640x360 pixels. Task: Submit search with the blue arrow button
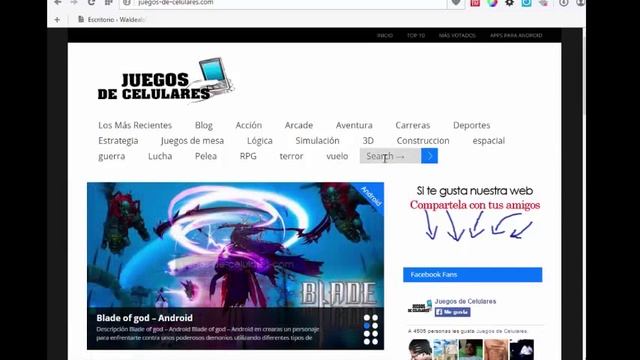(429, 156)
